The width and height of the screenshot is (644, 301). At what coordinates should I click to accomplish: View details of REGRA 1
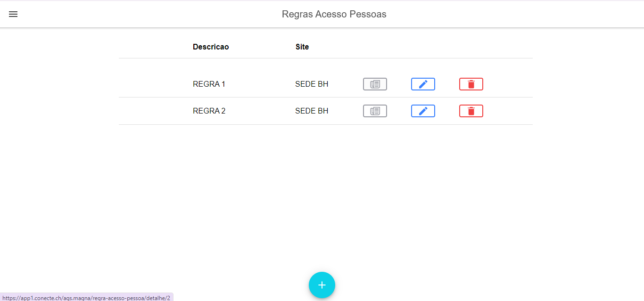[x=375, y=84]
